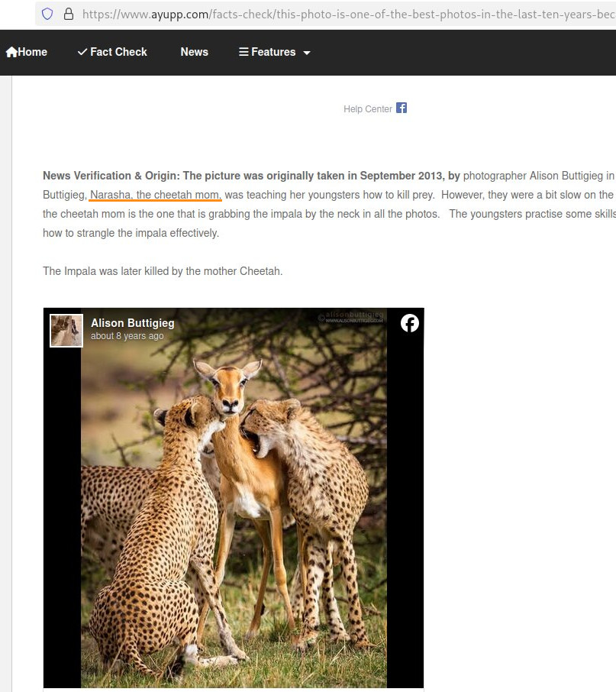The height and width of the screenshot is (692, 616).
Task: Go to the Fact Check page
Action: [118, 52]
